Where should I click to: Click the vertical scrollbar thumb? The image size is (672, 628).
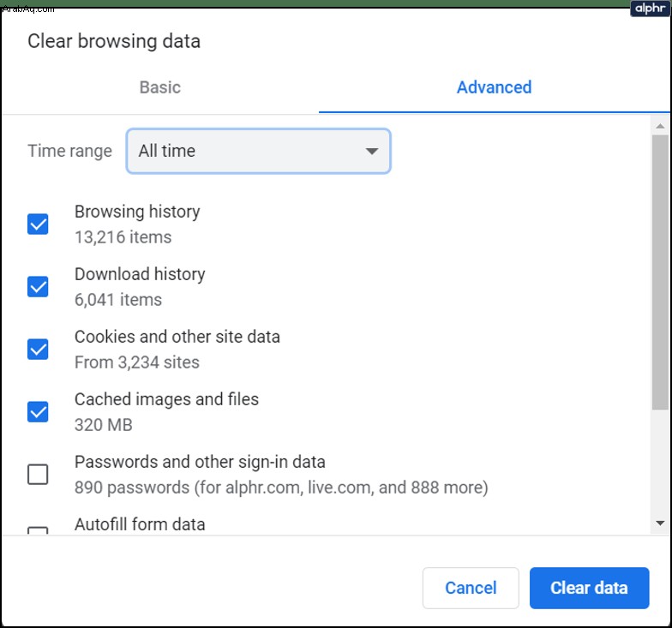tap(660, 272)
